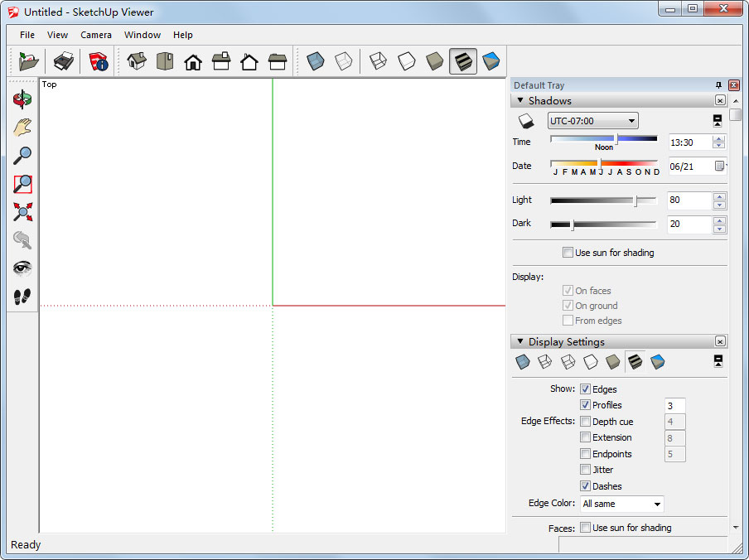Screen dimensions: 749x560
Task: Select Shaded style in top toolbar
Action: [x=435, y=61]
